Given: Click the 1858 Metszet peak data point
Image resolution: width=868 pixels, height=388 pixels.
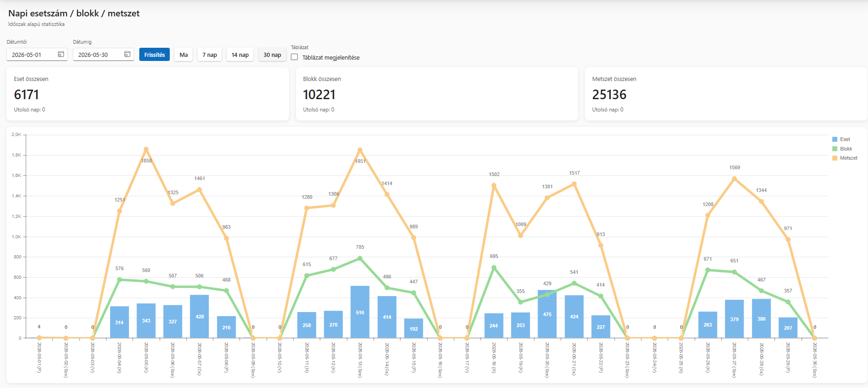Looking at the screenshot, I should (x=146, y=149).
